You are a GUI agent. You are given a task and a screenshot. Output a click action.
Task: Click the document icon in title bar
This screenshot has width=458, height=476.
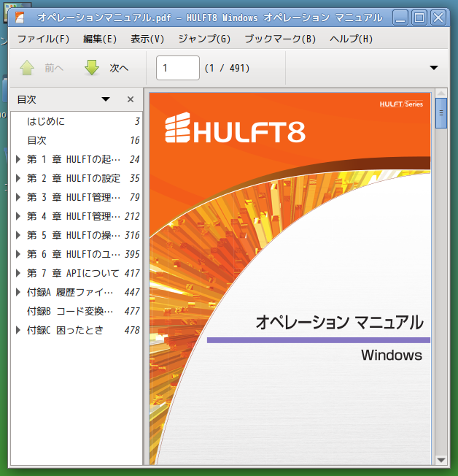[20, 18]
